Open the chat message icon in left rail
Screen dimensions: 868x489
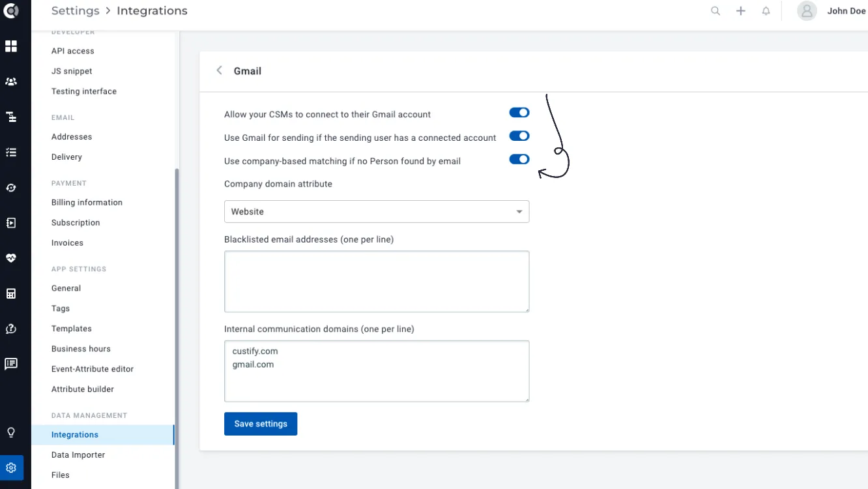(x=11, y=364)
